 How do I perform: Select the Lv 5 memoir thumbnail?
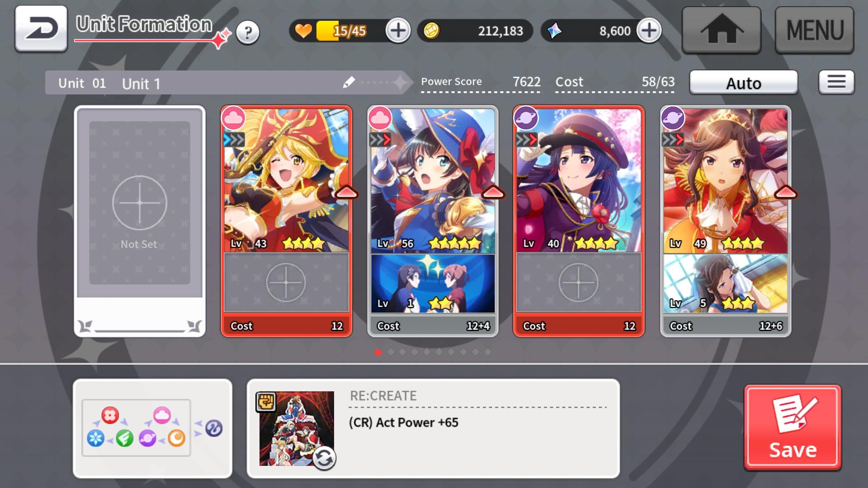click(x=725, y=283)
